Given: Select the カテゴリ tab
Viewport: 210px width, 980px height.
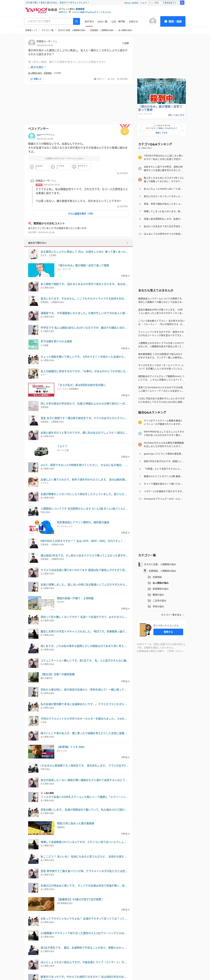Looking at the screenshot, I should (89, 22).
